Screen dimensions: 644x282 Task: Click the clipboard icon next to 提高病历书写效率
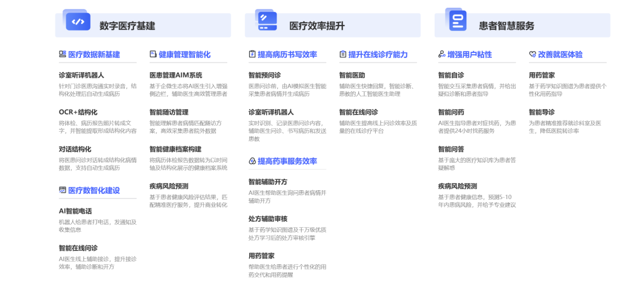(252, 54)
